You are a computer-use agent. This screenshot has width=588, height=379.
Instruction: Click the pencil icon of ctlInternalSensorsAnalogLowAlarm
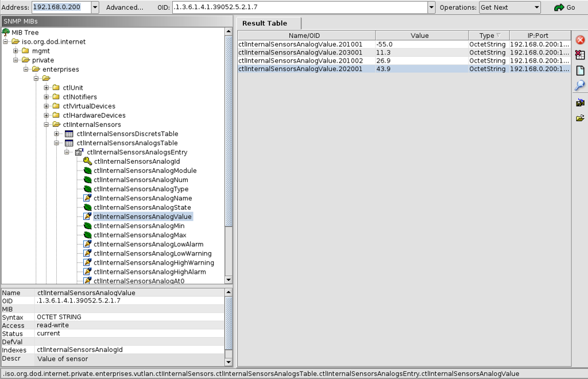[87, 244]
